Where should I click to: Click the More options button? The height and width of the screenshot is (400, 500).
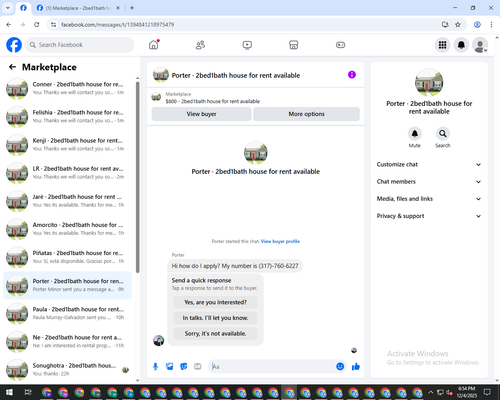tap(306, 114)
